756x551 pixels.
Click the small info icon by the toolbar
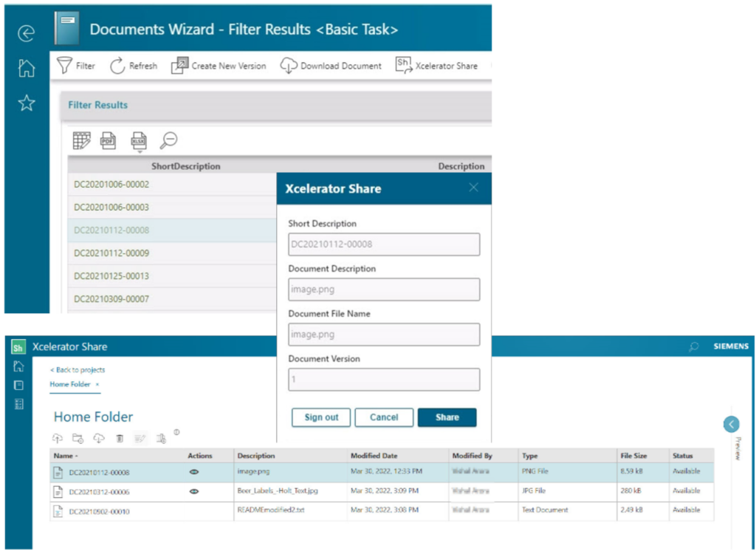(177, 432)
